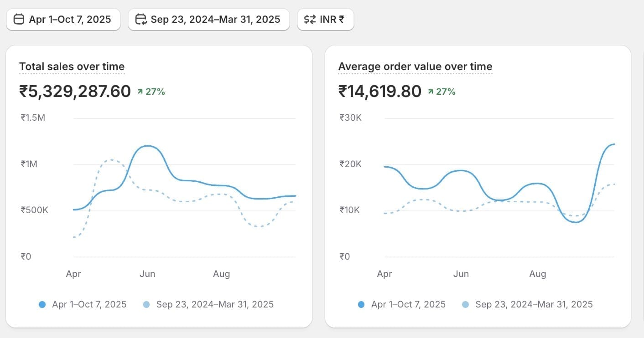
Task: Toggle the Apr 1–Oct 7, 2025 series in Total sales legend
Action: [x=89, y=305]
